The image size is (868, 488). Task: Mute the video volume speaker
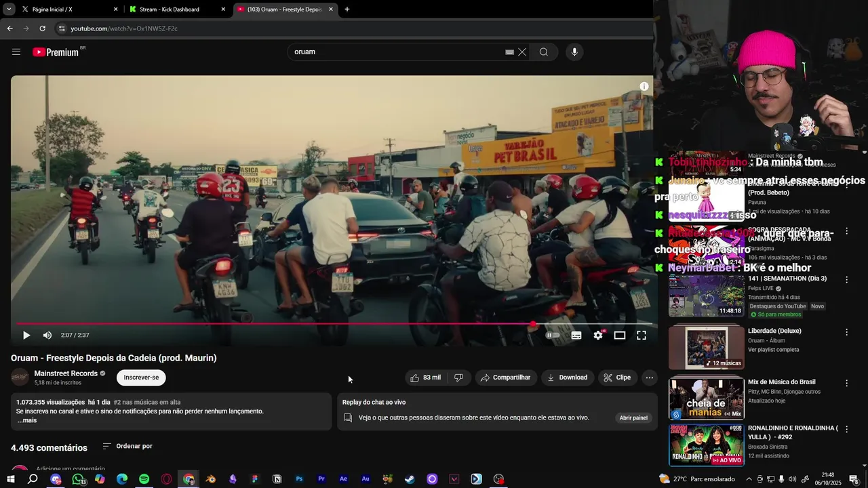pyautogui.click(x=47, y=335)
